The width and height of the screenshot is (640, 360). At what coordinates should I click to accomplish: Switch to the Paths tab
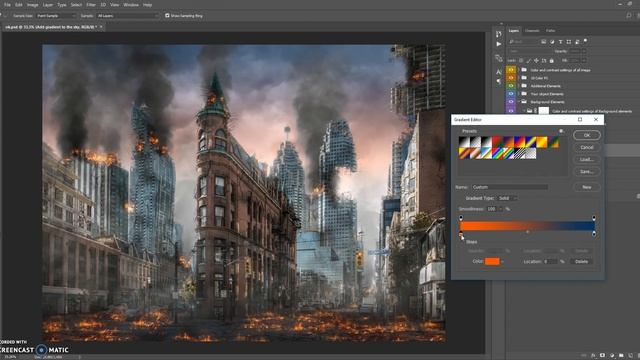pyautogui.click(x=550, y=31)
